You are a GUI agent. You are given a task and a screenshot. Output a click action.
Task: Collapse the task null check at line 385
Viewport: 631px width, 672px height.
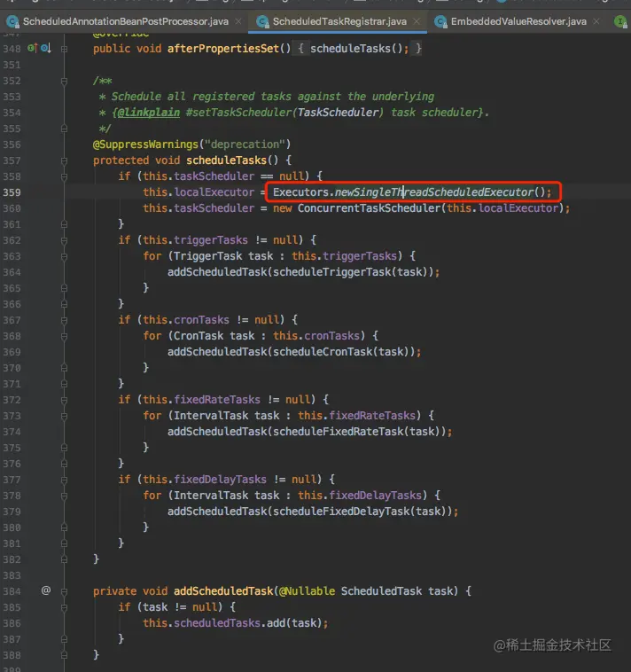[65, 607]
